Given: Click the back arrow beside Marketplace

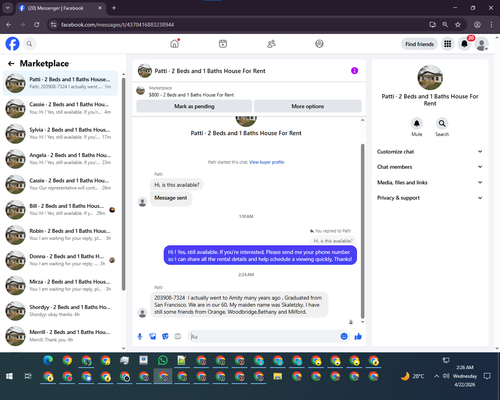Looking at the screenshot, I should click(x=11, y=63).
